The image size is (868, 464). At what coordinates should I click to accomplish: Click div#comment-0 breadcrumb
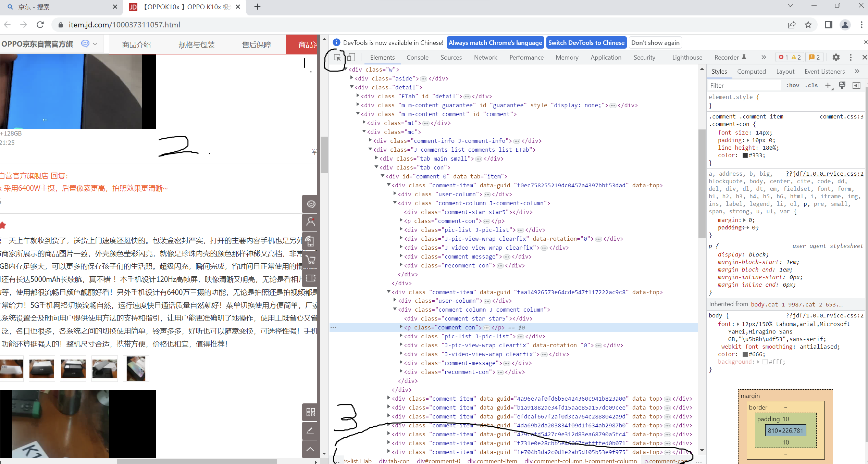point(438,461)
